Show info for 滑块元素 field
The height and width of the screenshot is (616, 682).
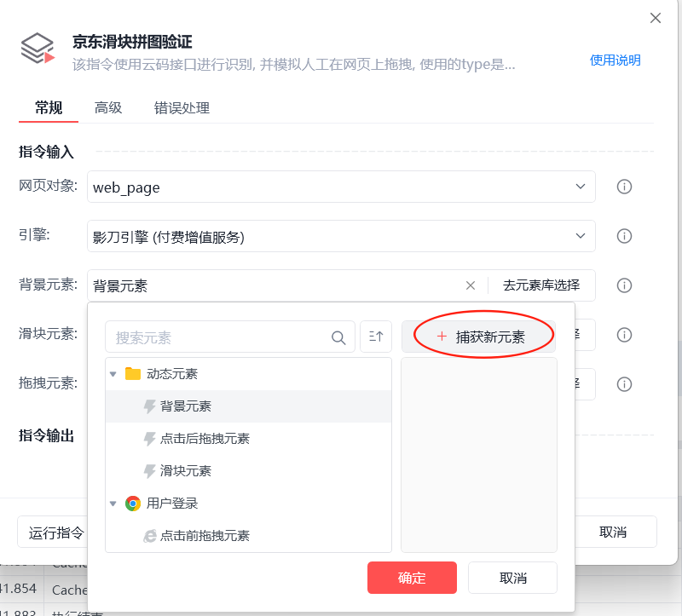624,335
